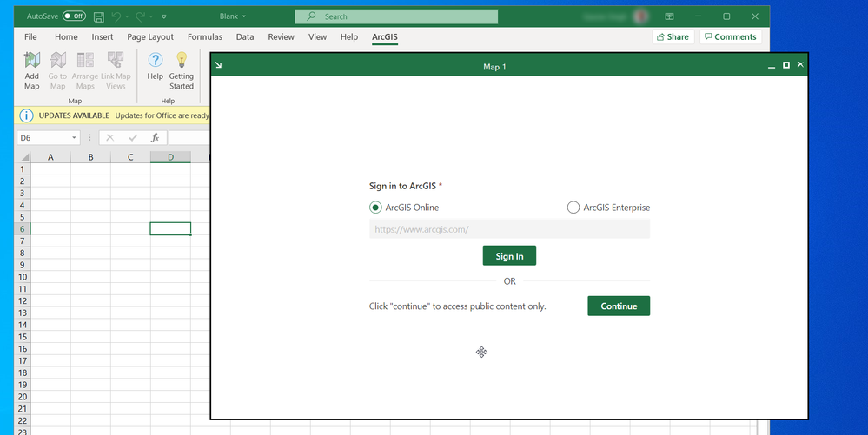Click the Save icon in title bar
The image size is (868, 435).
[x=99, y=16]
